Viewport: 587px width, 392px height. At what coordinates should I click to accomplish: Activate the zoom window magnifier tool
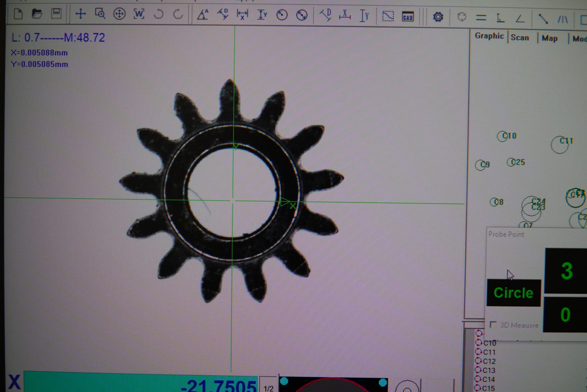(x=100, y=14)
